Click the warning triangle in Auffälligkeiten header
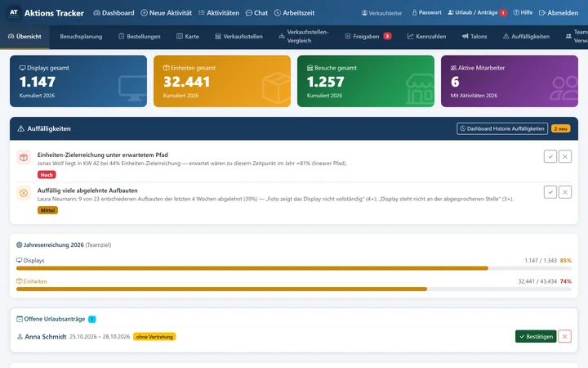Viewport: 588px width, 368px height. pos(21,128)
